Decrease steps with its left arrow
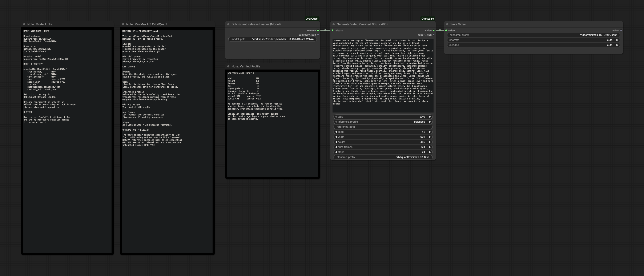Viewport: 644px width, 276px height. point(336,152)
